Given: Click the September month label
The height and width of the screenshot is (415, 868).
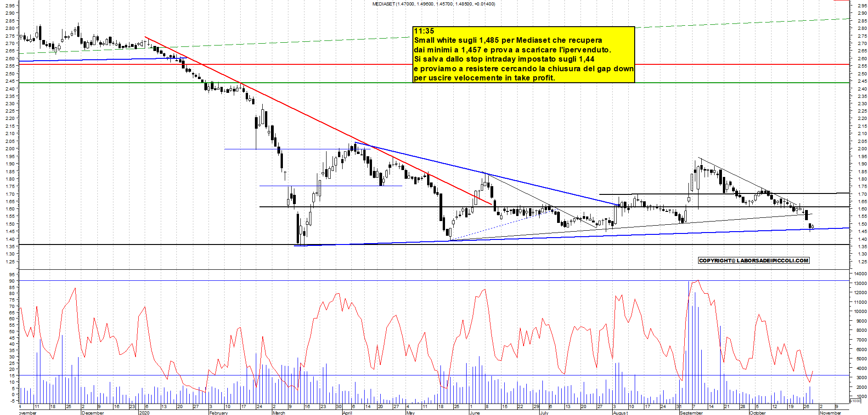Looking at the screenshot, I should [691, 413].
